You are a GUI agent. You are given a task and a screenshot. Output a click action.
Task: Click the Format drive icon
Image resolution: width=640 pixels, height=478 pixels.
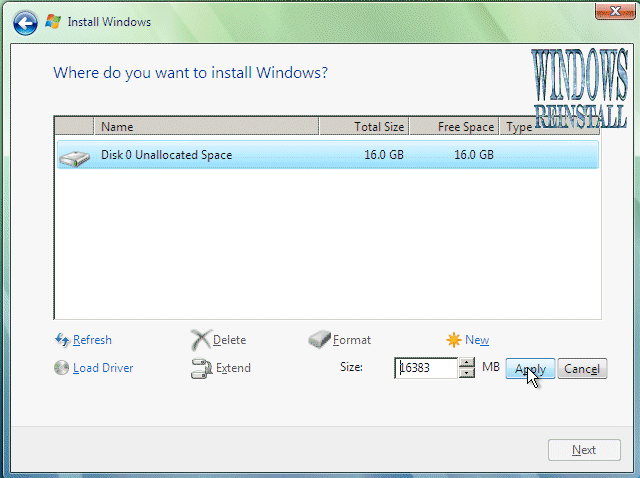319,340
